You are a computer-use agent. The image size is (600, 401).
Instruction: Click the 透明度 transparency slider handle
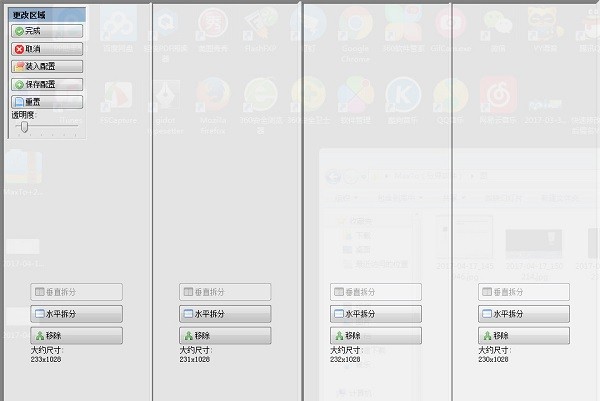tap(24, 127)
